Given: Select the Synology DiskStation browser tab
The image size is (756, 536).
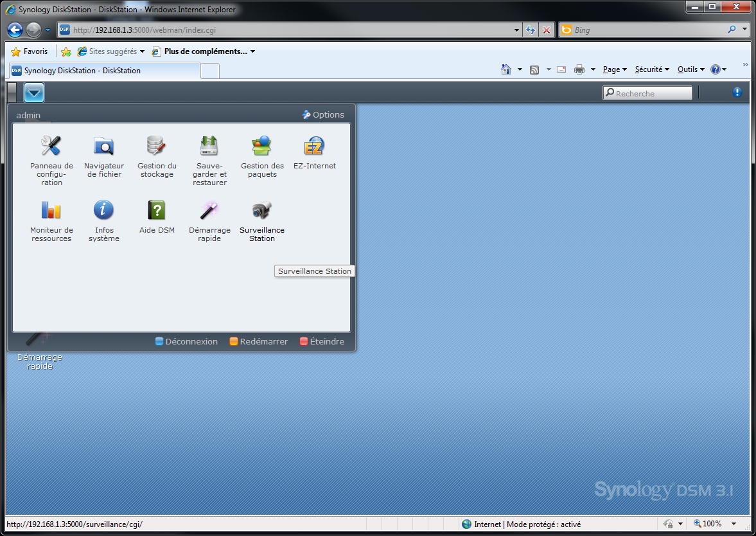Looking at the screenshot, I should point(104,71).
